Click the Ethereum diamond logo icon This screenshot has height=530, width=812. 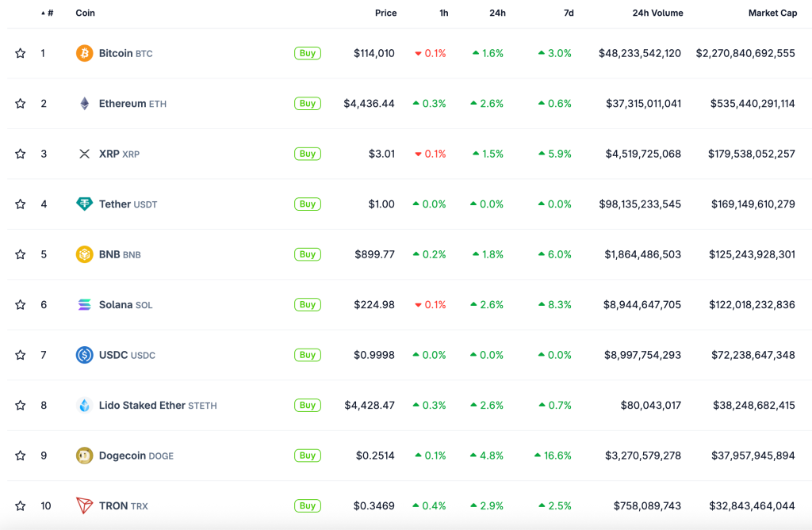pyautogui.click(x=84, y=104)
